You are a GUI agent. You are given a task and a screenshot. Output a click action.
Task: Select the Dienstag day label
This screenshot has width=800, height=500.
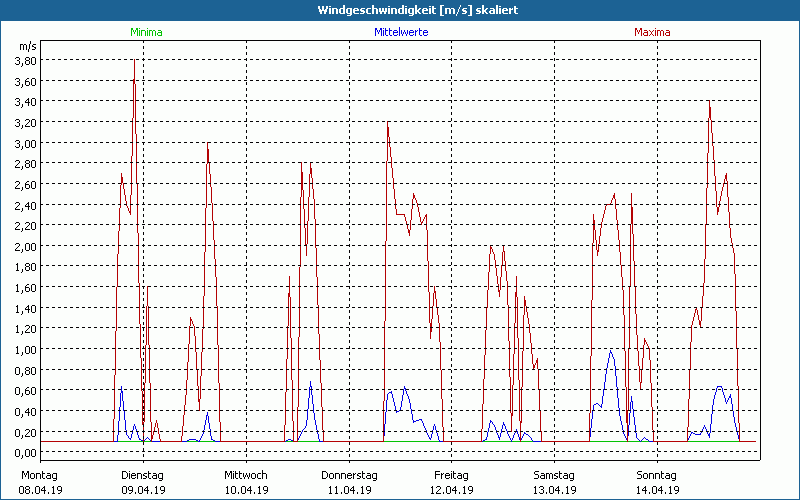[142, 475]
